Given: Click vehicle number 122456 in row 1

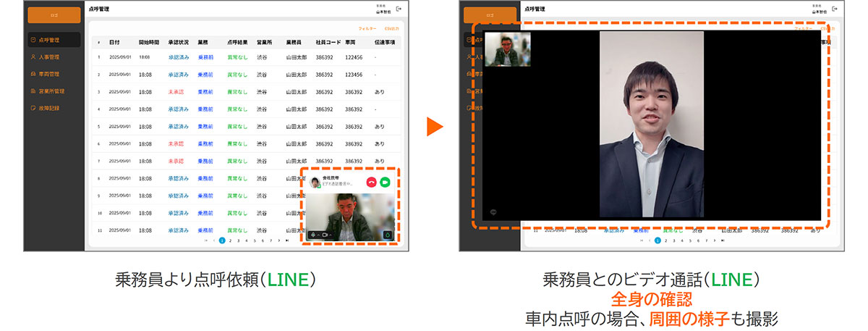Looking at the screenshot, I should coord(354,56).
